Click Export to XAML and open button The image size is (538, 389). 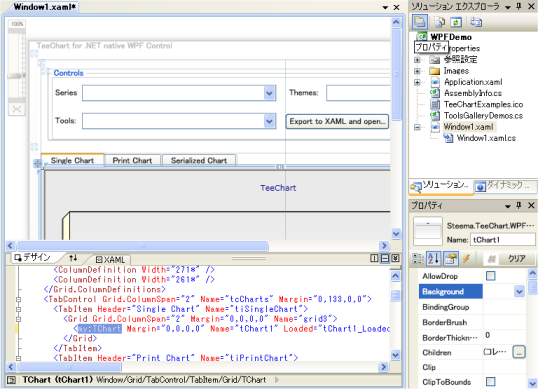(337, 121)
